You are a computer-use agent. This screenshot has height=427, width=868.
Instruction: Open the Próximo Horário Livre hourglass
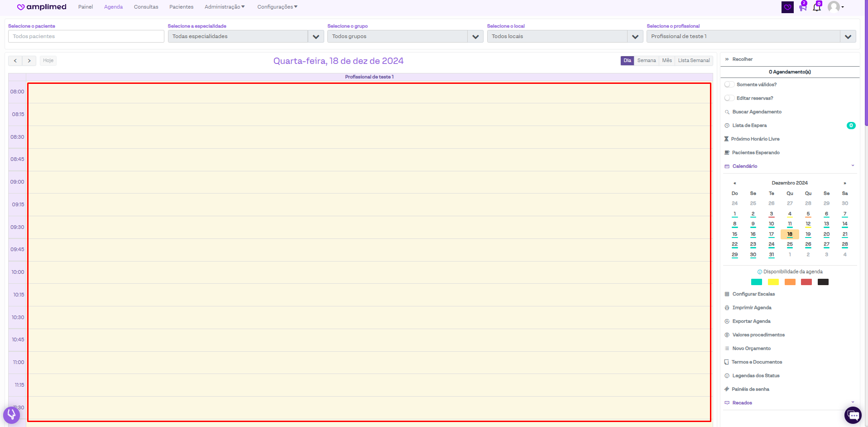click(x=726, y=139)
